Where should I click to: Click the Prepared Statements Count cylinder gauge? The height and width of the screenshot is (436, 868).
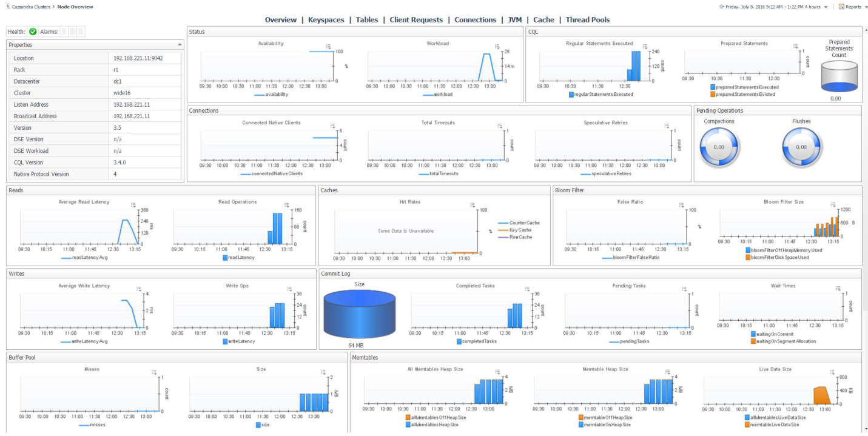(x=839, y=77)
